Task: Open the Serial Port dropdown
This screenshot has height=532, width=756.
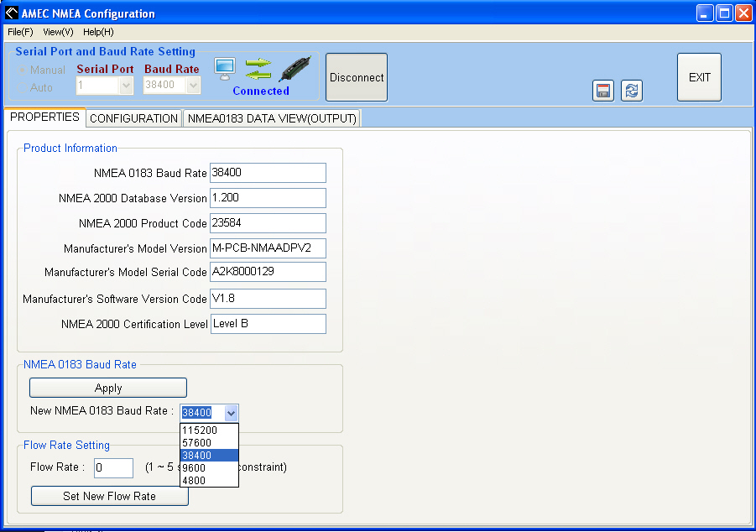Action: coord(126,85)
